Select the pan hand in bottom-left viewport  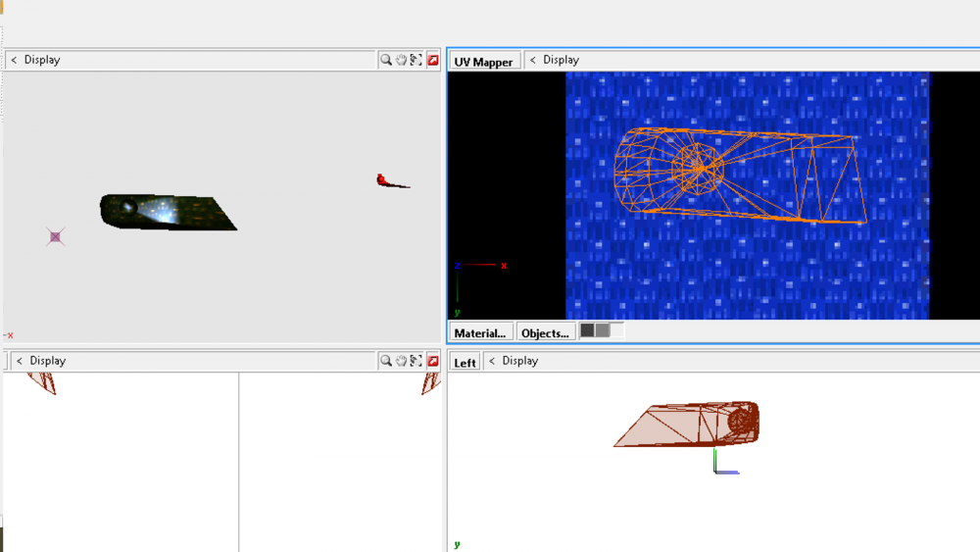click(401, 361)
